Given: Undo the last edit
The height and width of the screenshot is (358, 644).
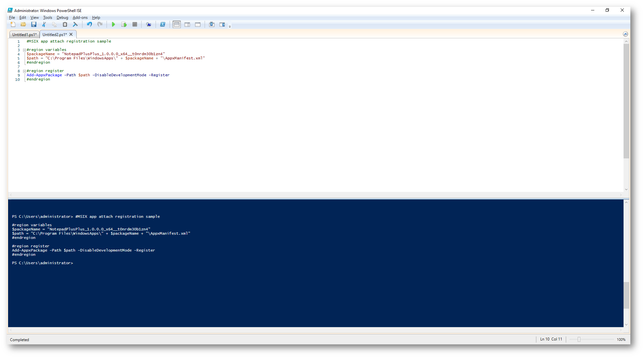Looking at the screenshot, I should click(x=89, y=24).
